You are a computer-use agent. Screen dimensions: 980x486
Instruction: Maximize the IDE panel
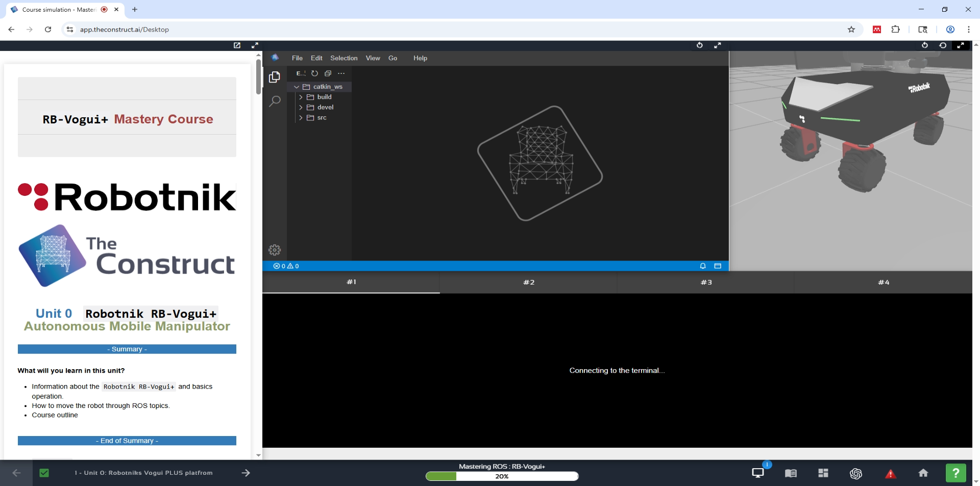tap(717, 45)
